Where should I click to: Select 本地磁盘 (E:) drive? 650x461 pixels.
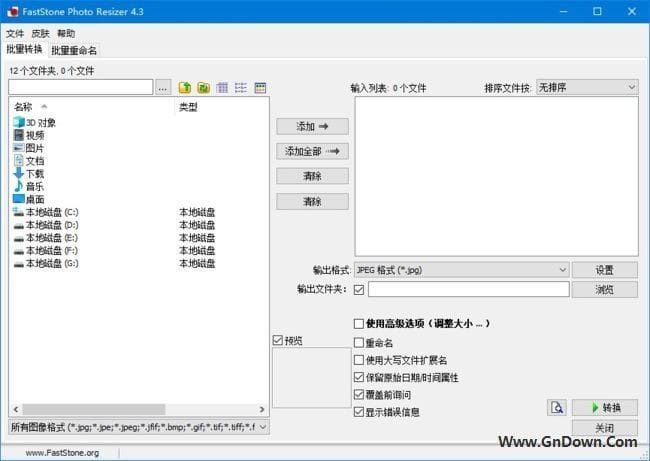[x=46, y=238]
